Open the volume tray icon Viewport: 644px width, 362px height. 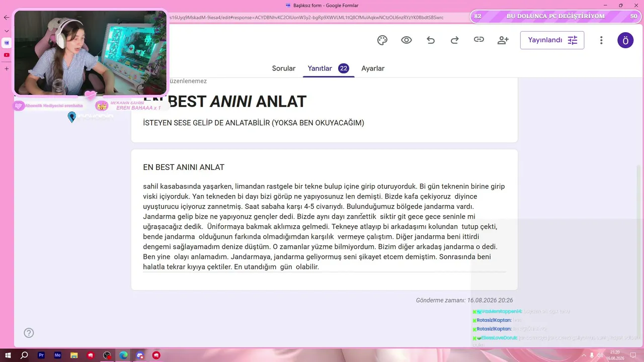(x=600, y=355)
